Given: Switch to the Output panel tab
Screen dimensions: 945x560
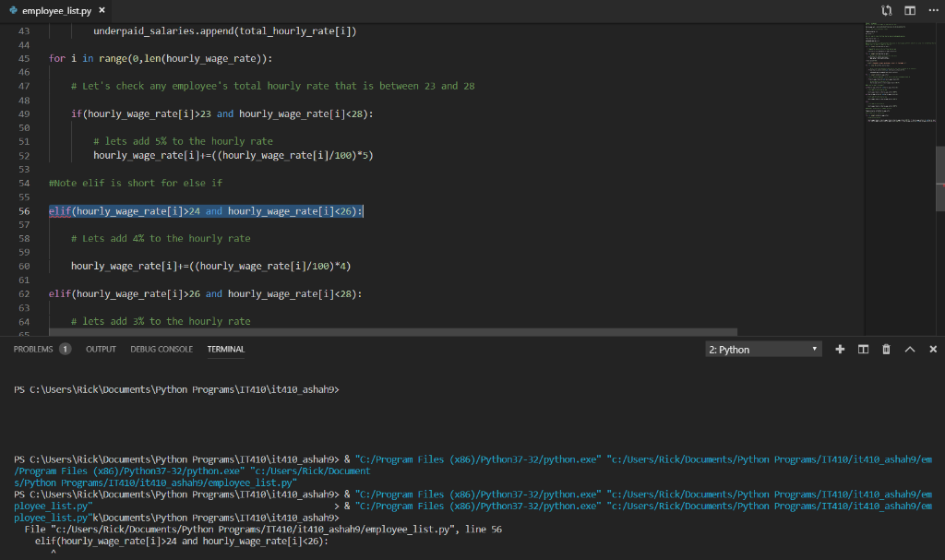Looking at the screenshot, I should (101, 349).
